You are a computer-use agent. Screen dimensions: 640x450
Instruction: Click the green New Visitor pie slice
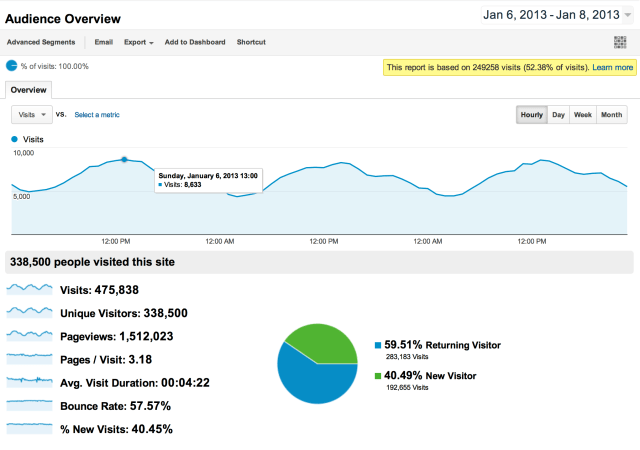pyautogui.click(x=327, y=342)
